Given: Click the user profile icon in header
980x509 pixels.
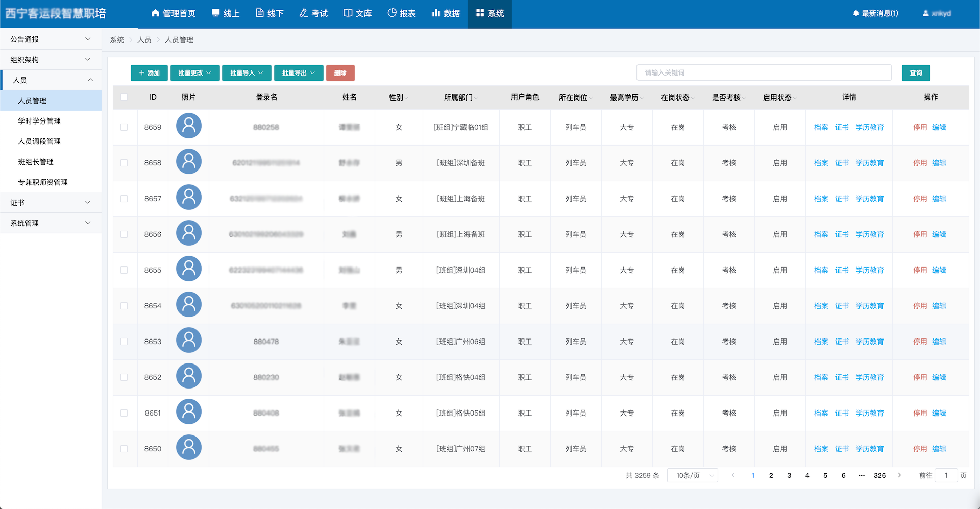Looking at the screenshot, I should (925, 13).
